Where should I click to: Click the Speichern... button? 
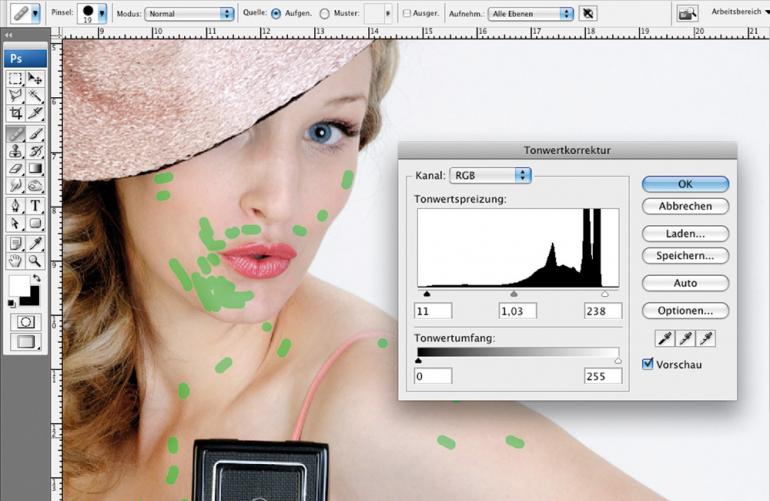click(685, 256)
